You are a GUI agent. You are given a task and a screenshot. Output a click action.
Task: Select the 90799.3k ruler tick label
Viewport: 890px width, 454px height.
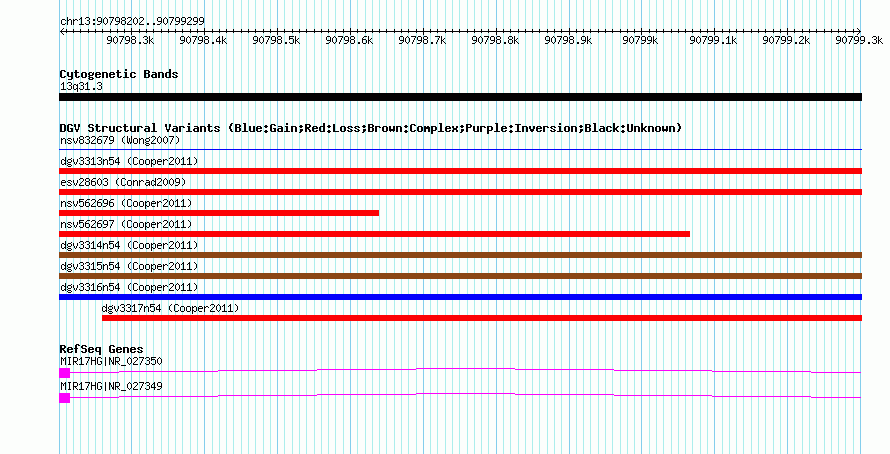(x=859, y=40)
